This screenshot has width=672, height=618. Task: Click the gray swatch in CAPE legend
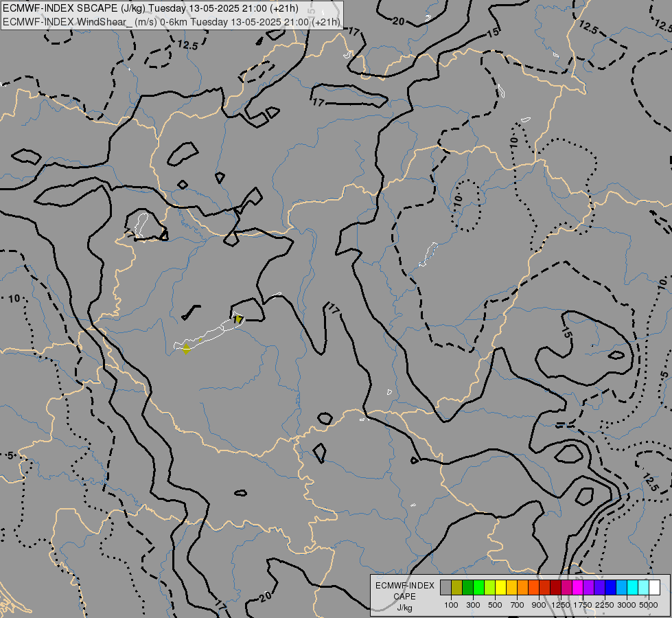[x=445, y=587]
